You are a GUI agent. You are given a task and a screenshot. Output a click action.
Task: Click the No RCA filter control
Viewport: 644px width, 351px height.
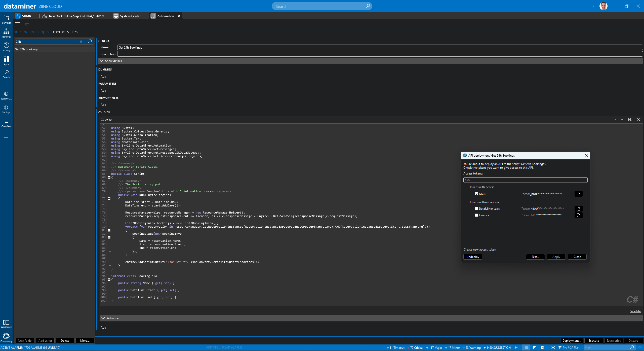(569, 347)
